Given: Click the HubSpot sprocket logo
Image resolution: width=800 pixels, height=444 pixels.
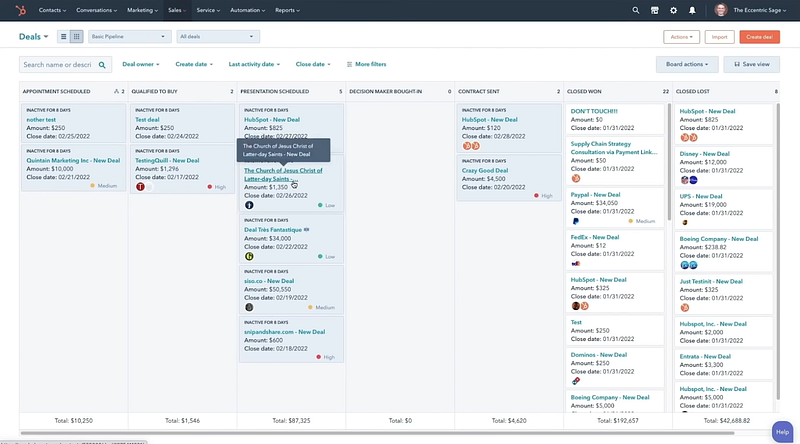Looking at the screenshot, I should pos(20,10).
